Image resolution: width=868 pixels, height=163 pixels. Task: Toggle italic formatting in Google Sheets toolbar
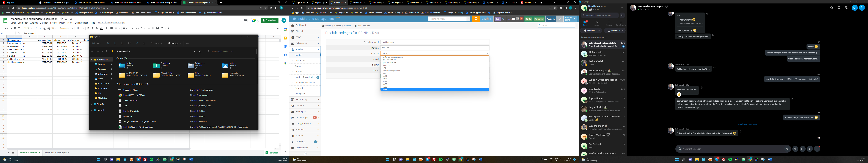(92, 28)
